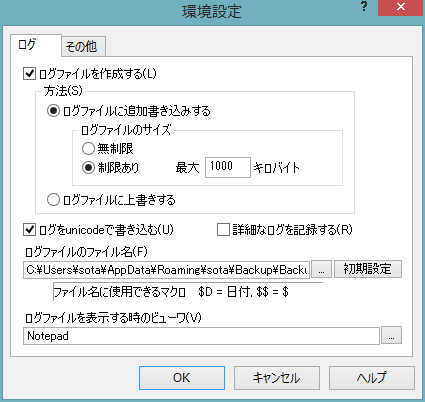Select ログファイルに追加書き込みする radio option
Screen dimensions: 425x402
pos(53,111)
